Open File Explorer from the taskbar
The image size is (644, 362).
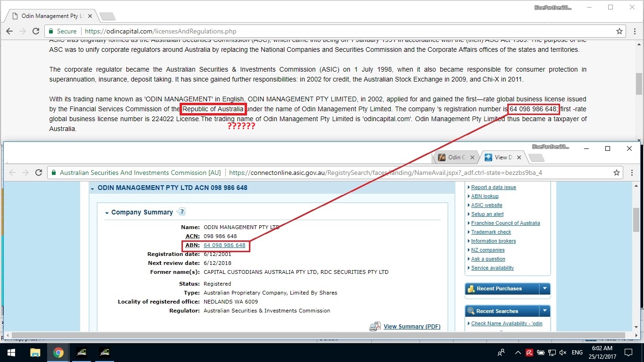pos(35,352)
